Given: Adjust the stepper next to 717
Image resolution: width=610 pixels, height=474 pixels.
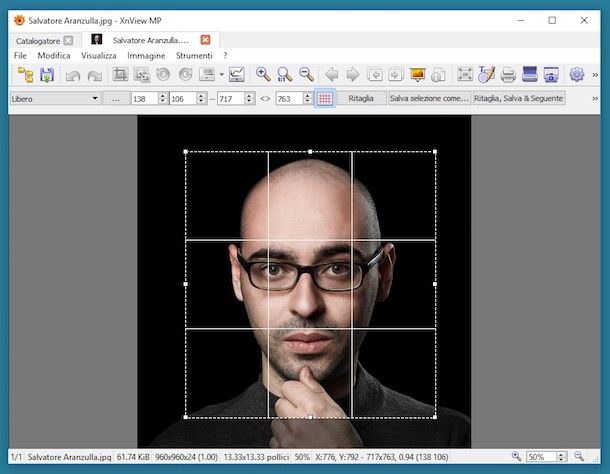Looking at the screenshot, I should [x=250, y=98].
